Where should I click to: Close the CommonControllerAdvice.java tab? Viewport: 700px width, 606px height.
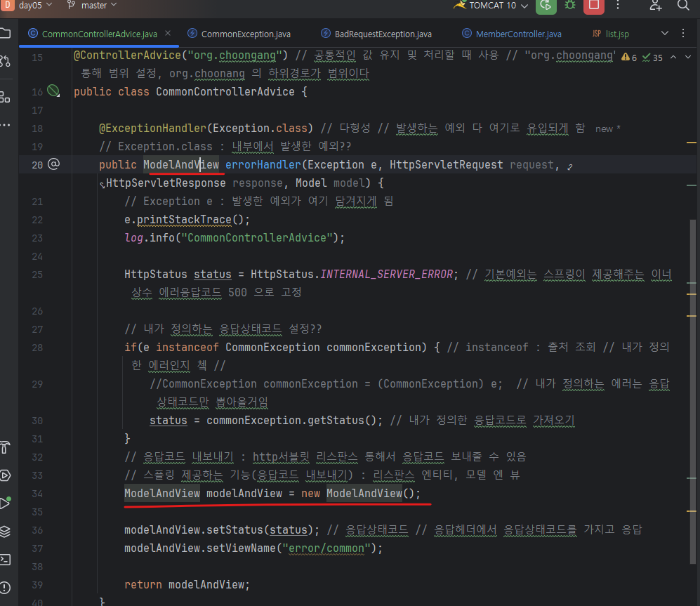168,34
